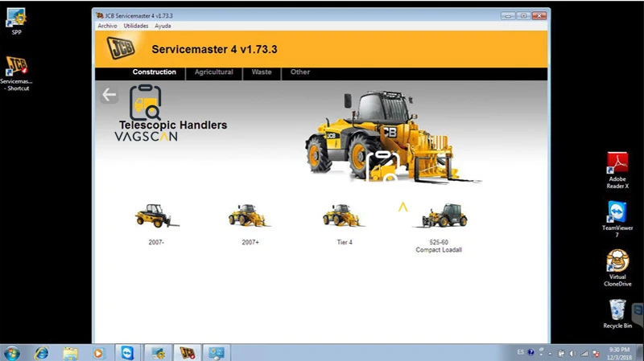
Task: Click the ES language indicator
Action: pos(520,352)
